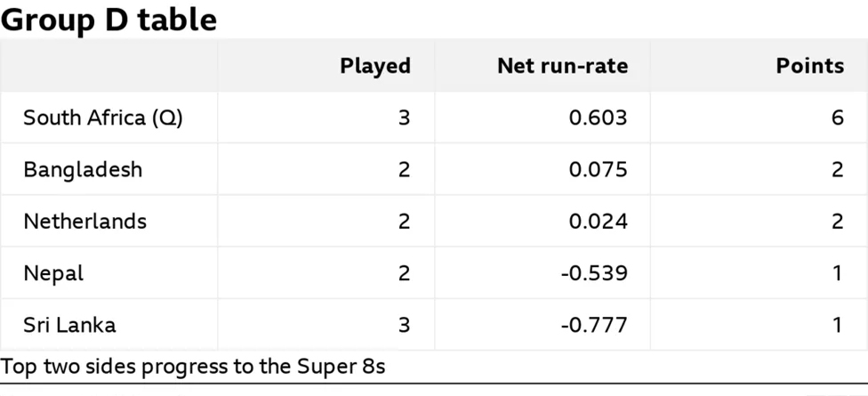Click the South Africa (Q) team name
The image size is (868, 396).
point(103,118)
